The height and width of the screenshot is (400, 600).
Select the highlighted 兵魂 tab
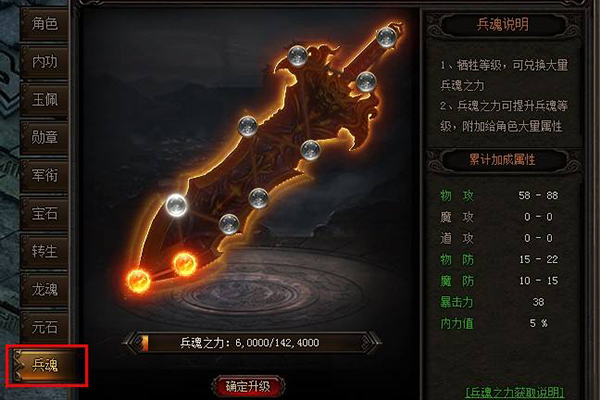pos(46,365)
